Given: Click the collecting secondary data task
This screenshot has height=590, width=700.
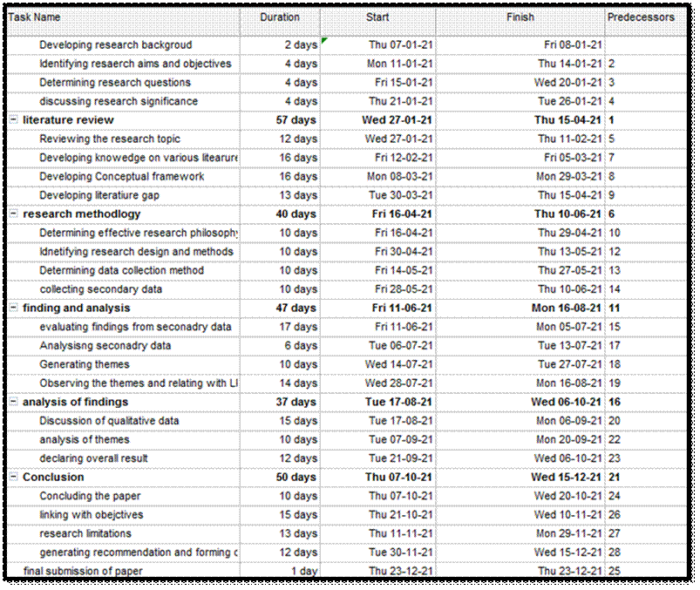Looking at the screenshot, I should point(100,289).
